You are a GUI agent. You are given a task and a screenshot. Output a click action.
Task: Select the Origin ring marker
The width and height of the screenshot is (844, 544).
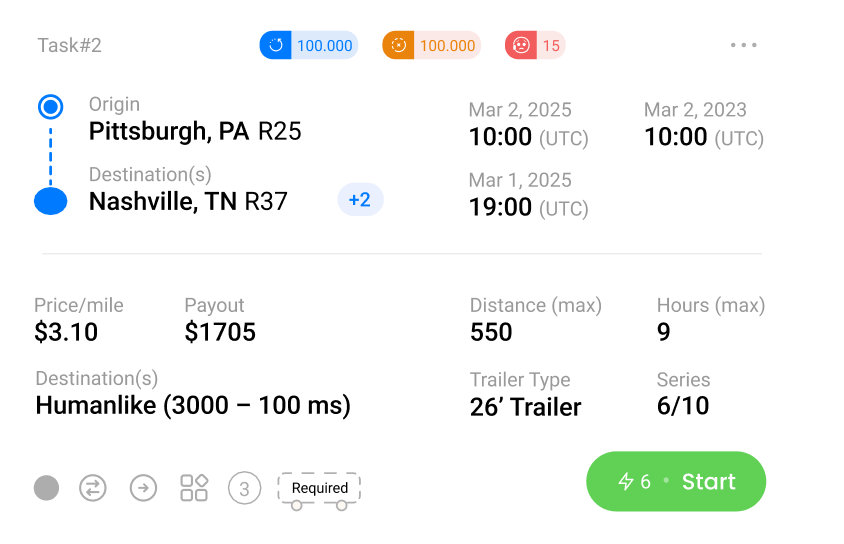pyautogui.click(x=50, y=107)
